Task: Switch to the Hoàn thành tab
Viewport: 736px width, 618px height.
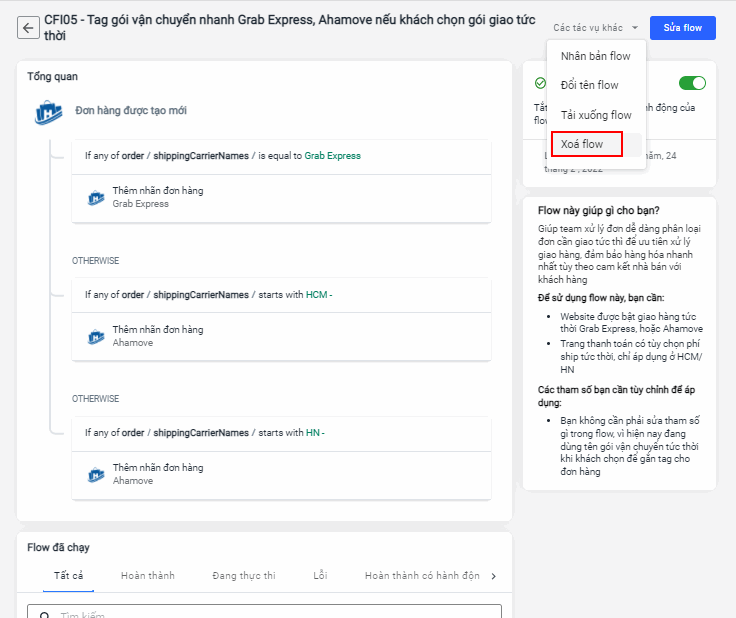Action: pyautogui.click(x=148, y=576)
